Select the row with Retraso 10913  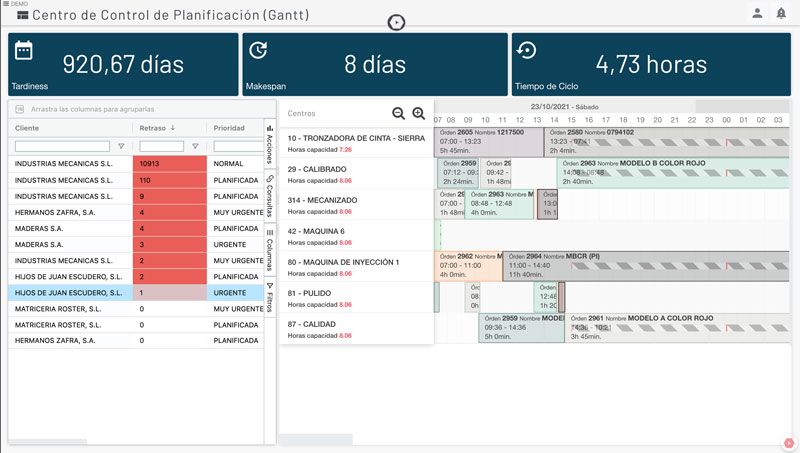70,163
